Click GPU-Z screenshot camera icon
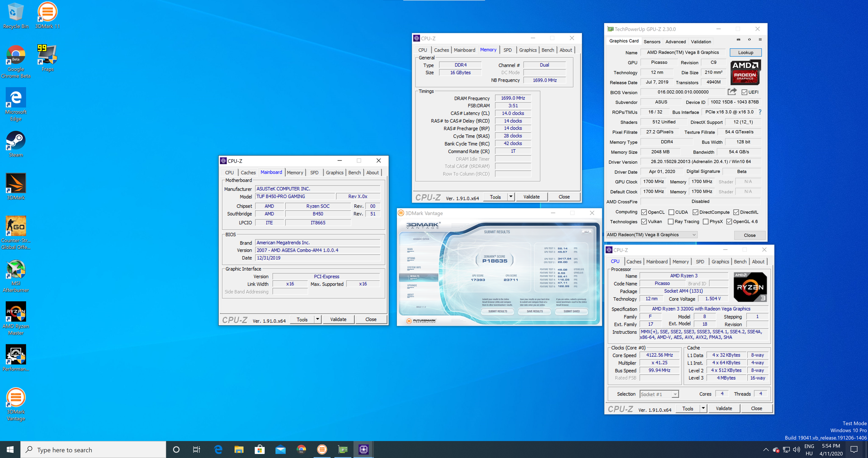This screenshot has width=868, height=458. coord(739,40)
